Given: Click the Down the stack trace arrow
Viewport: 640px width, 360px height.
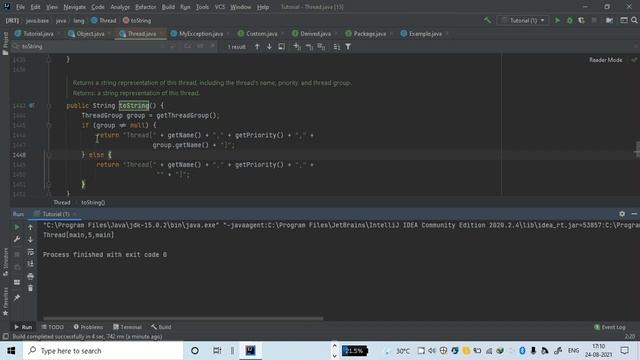Looking at the screenshot, I should (x=30, y=239).
